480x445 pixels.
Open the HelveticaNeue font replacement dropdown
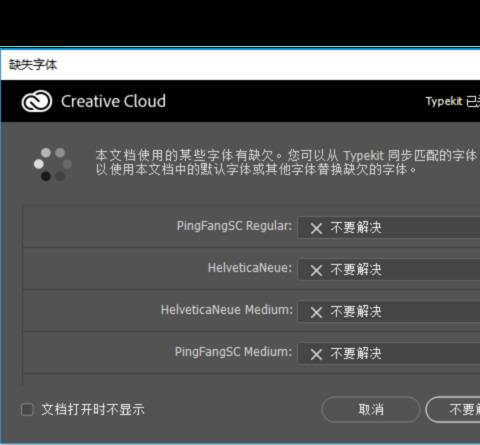tap(389, 270)
